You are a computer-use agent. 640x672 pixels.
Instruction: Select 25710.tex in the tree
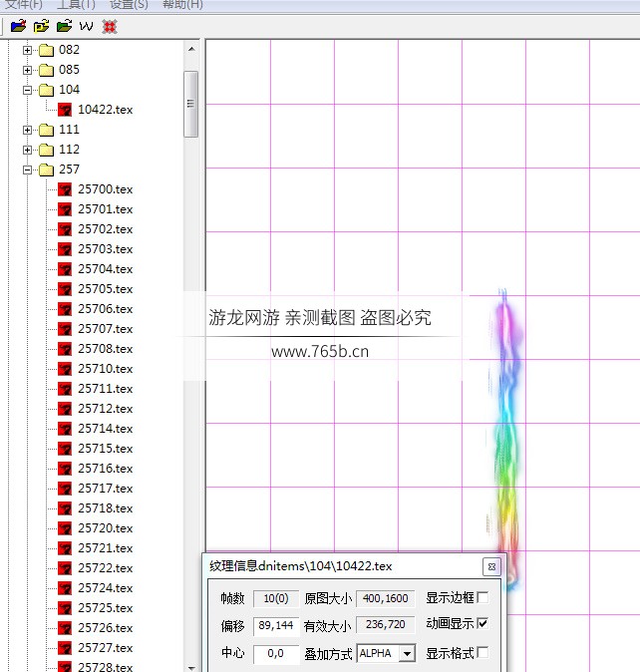pos(106,369)
